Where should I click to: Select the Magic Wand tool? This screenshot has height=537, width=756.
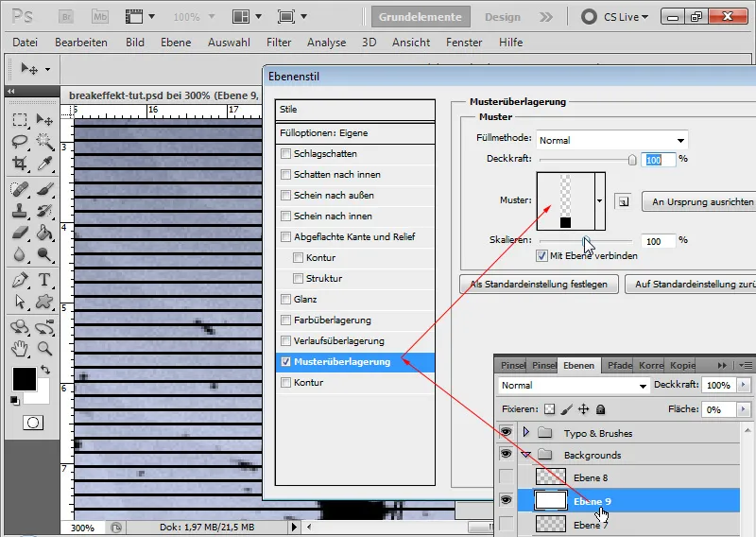coord(44,142)
